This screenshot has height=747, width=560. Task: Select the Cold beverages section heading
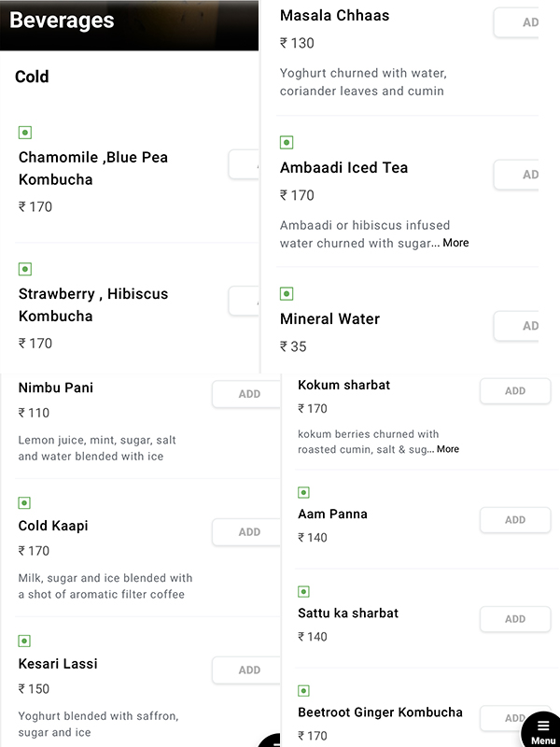coord(32,77)
